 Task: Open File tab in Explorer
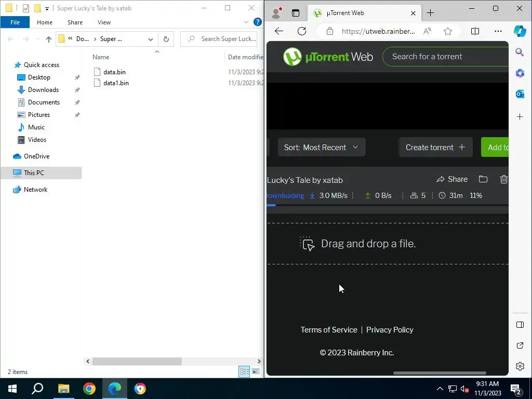15,22
